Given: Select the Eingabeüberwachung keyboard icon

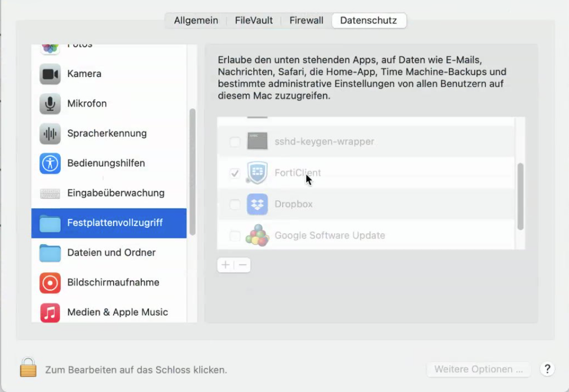Looking at the screenshot, I should [x=50, y=193].
